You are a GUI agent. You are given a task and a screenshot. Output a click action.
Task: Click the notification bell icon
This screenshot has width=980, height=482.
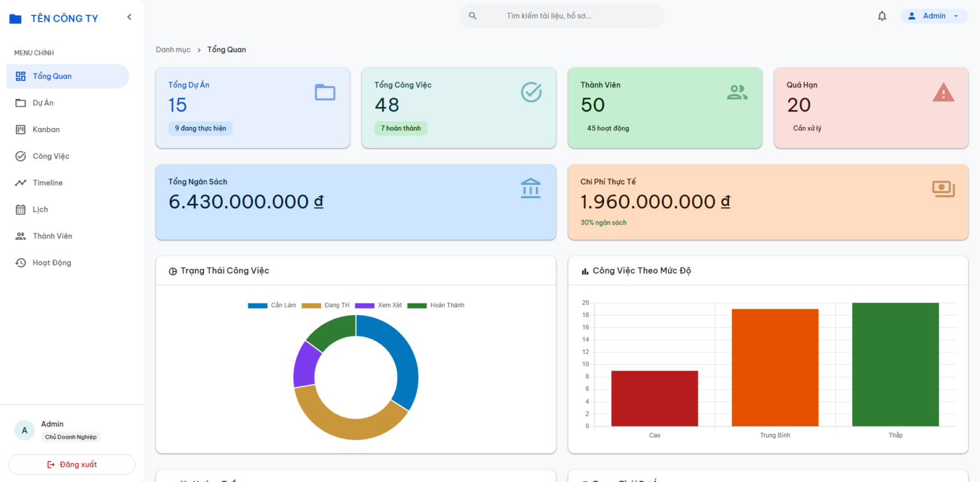click(882, 16)
